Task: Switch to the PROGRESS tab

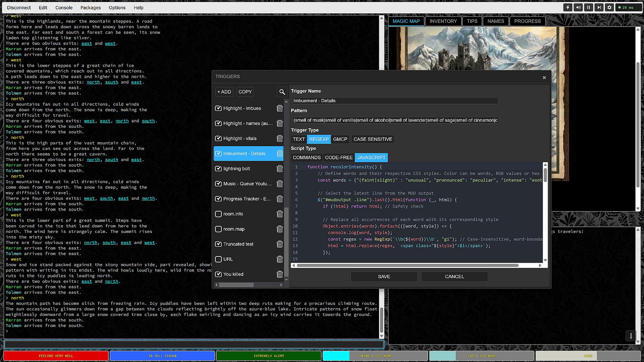Action: (527, 21)
